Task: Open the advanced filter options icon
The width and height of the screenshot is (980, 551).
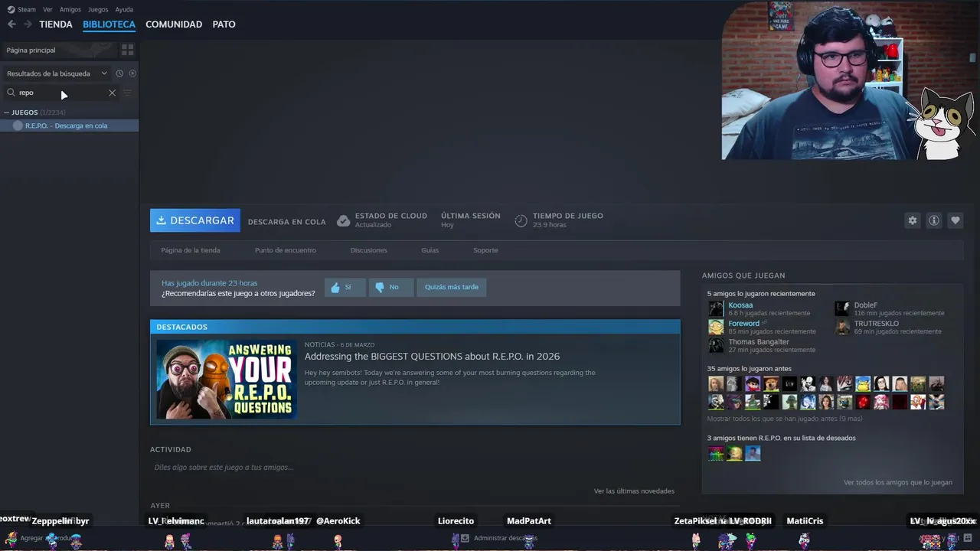Action: 128,93
